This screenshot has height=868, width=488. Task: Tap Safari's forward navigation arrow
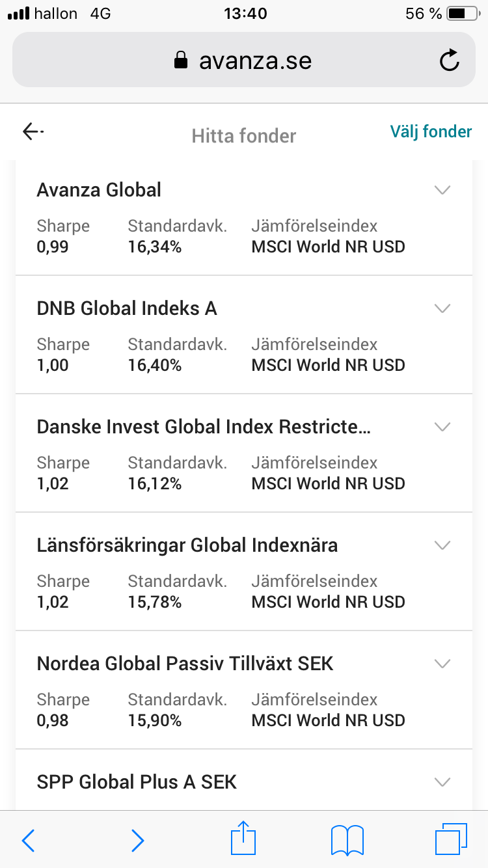click(x=137, y=840)
